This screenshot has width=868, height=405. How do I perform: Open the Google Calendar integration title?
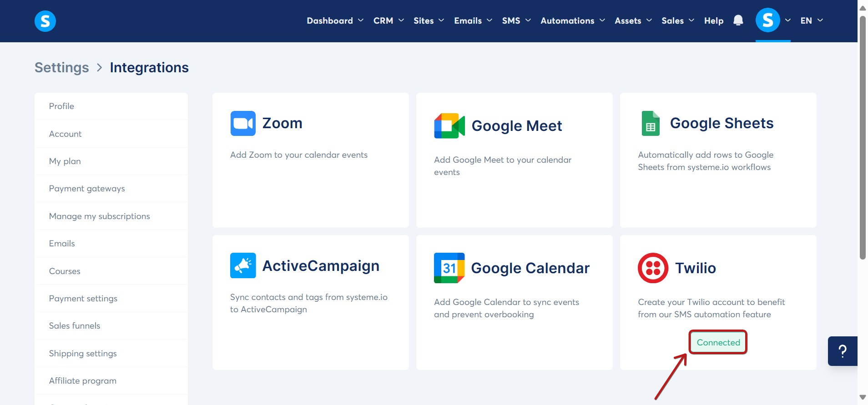(x=530, y=268)
